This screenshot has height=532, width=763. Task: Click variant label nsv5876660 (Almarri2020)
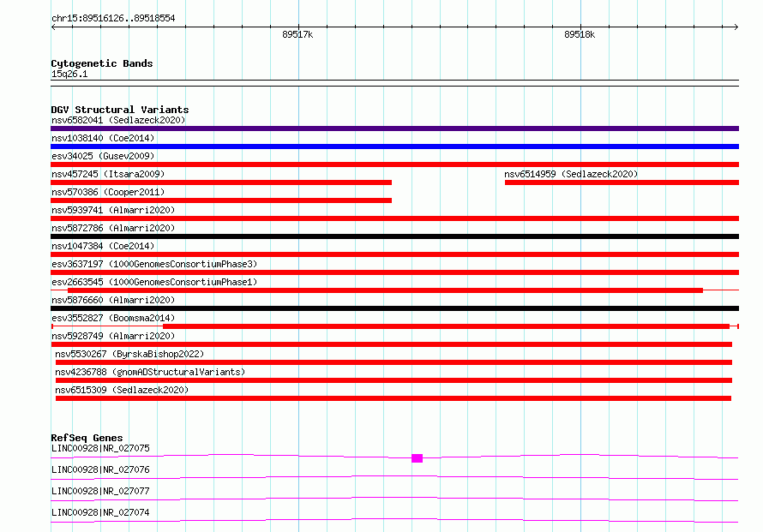click(113, 300)
